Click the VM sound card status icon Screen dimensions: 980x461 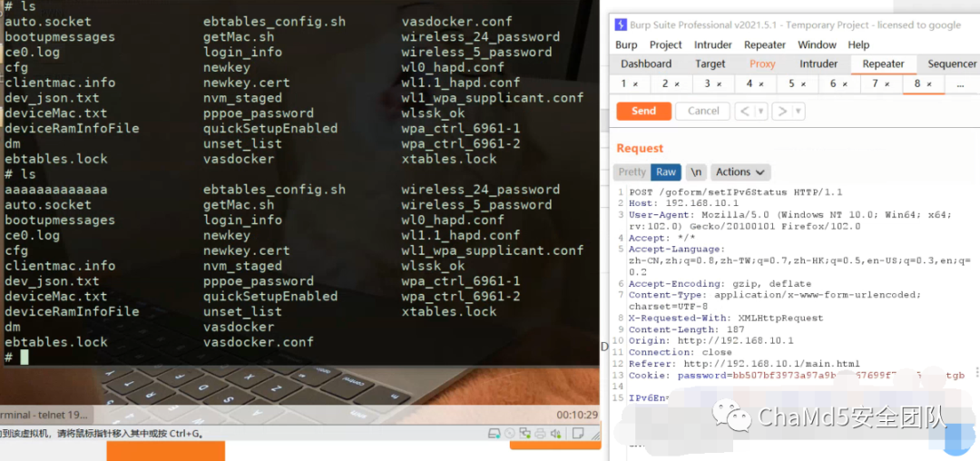click(x=555, y=433)
